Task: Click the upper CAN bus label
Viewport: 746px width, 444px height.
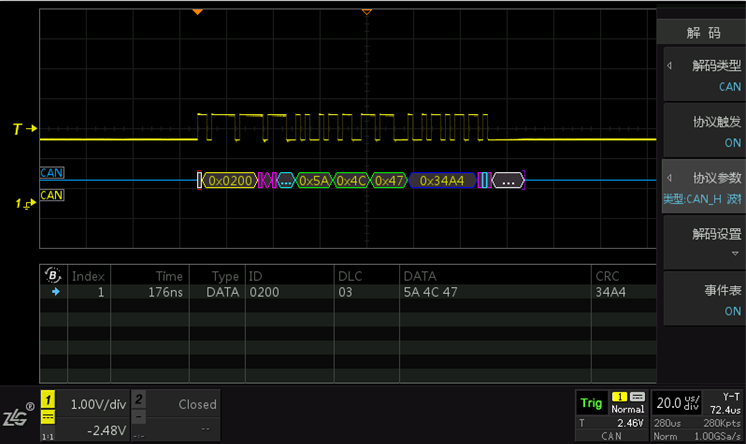Action: [52, 173]
